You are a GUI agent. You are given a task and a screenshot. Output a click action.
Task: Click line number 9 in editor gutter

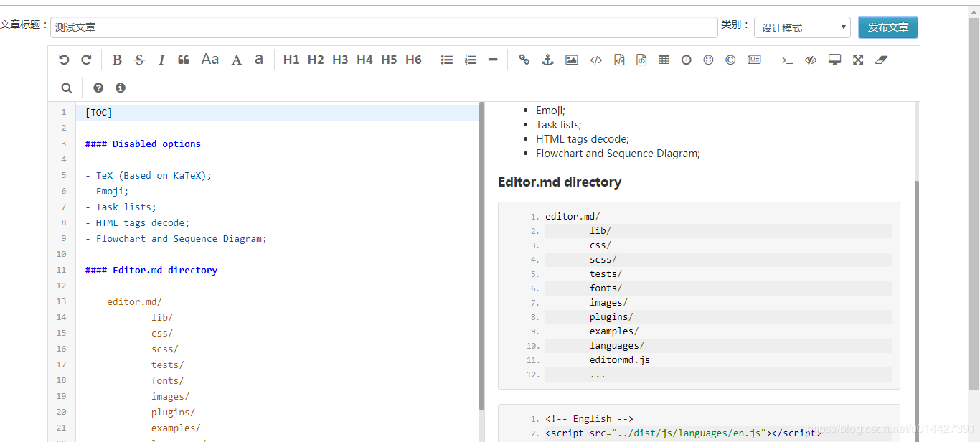pos(63,238)
